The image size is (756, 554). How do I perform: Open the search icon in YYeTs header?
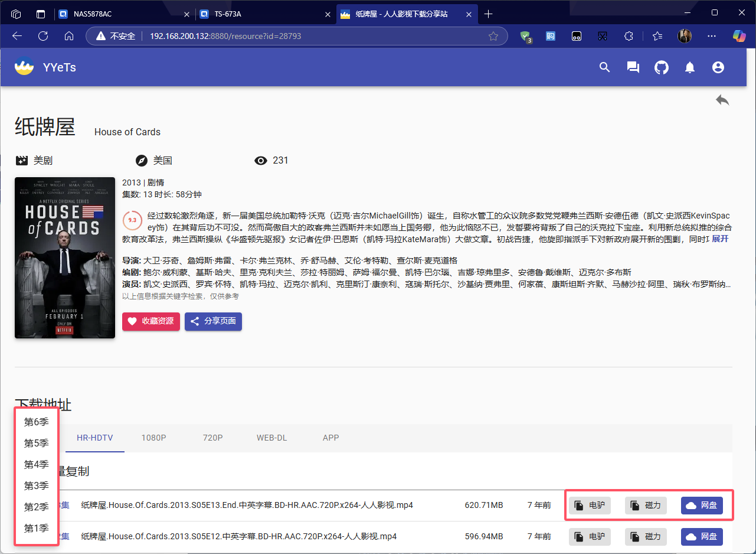point(604,67)
